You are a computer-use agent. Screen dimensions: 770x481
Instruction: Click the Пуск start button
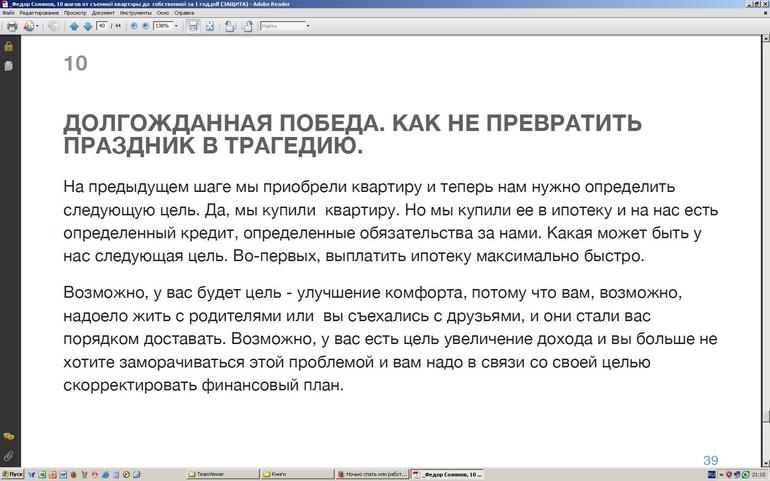[x=13, y=474]
